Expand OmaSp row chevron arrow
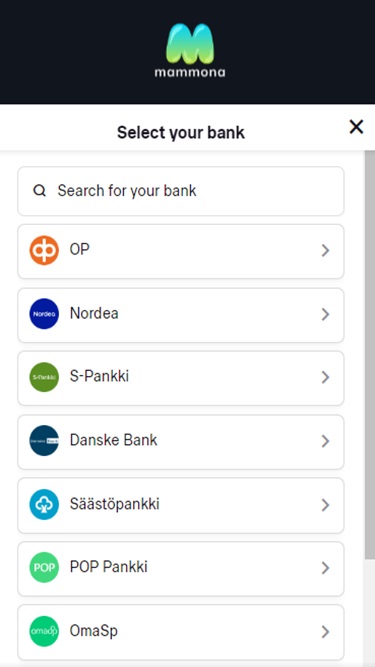Image resolution: width=375 pixels, height=667 pixels. (325, 632)
